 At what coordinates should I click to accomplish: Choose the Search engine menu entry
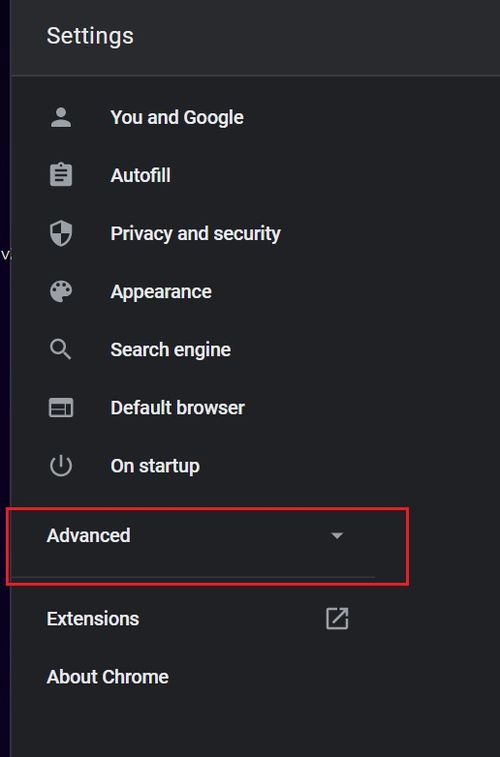click(170, 350)
